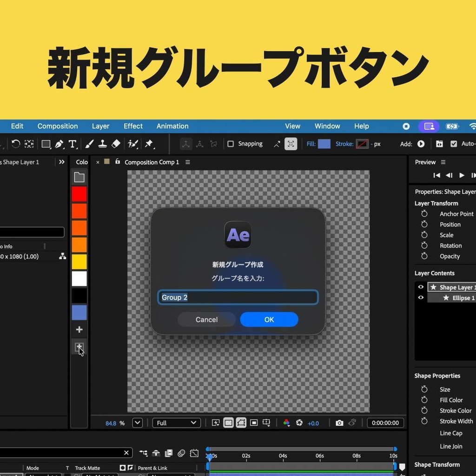This screenshot has height=476, width=476.
Task: Expand the Shape Layer 1 panel chevron
Action: [x=62, y=162]
